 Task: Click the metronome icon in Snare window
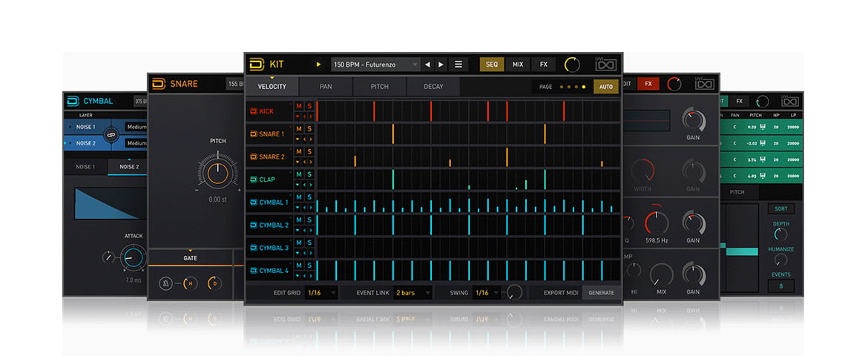tap(165, 283)
